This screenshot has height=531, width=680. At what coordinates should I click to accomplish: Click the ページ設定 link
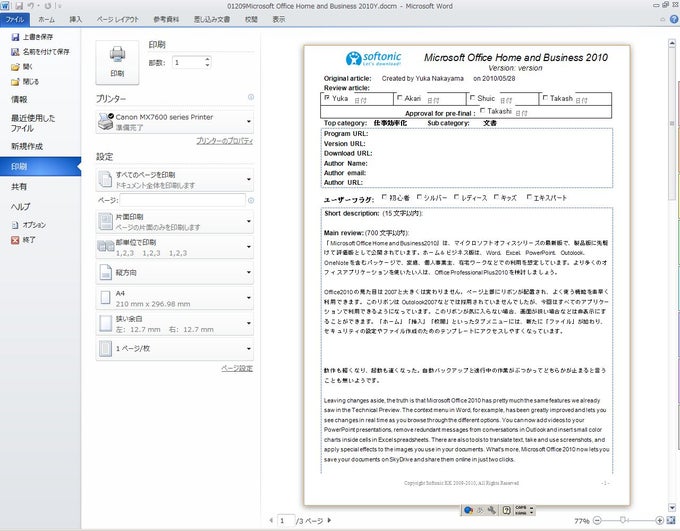237,368
